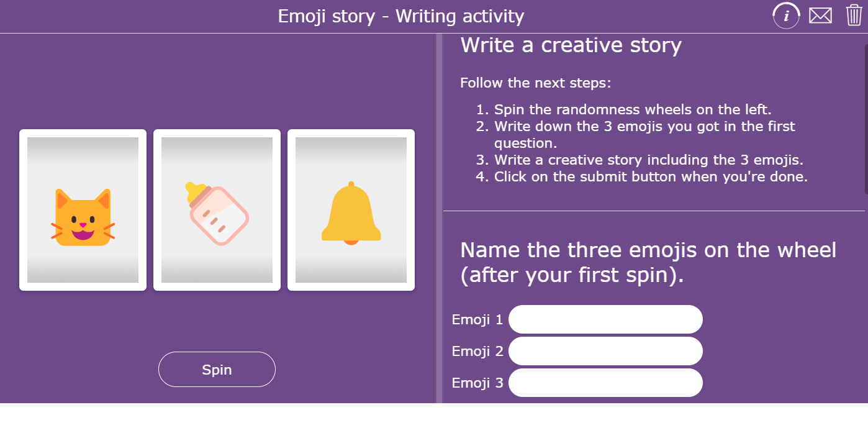Click the "Click on the submit button" step
The width and height of the screenshot is (868, 433).
tap(651, 177)
